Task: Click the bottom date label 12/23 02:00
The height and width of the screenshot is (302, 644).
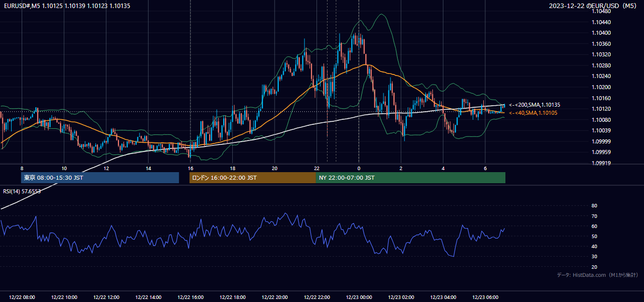Action: [401, 297]
